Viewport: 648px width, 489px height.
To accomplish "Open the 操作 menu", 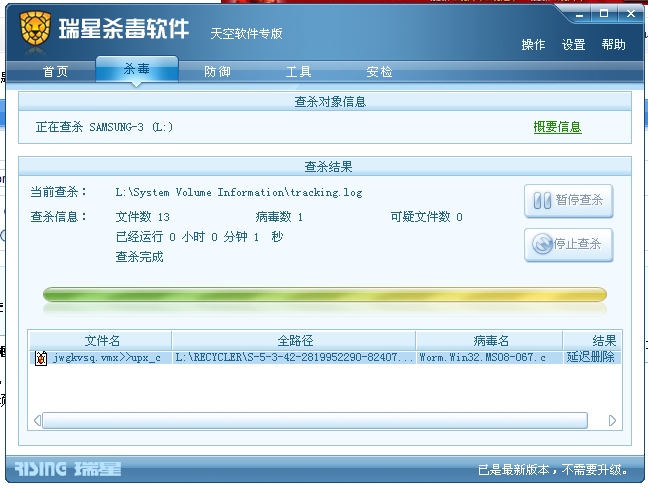I will pos(533,44).
